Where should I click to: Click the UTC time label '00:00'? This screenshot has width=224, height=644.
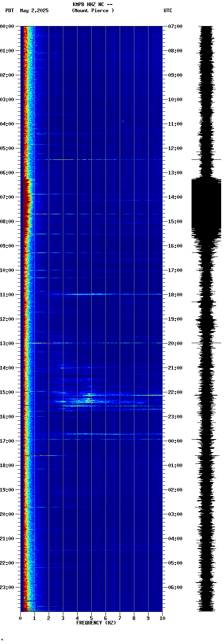(175, 441)
